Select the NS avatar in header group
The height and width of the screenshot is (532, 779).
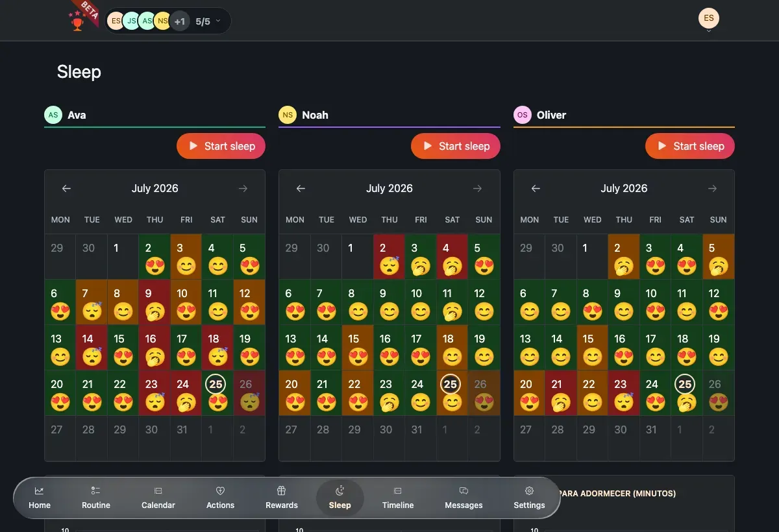tap(163, 21)
